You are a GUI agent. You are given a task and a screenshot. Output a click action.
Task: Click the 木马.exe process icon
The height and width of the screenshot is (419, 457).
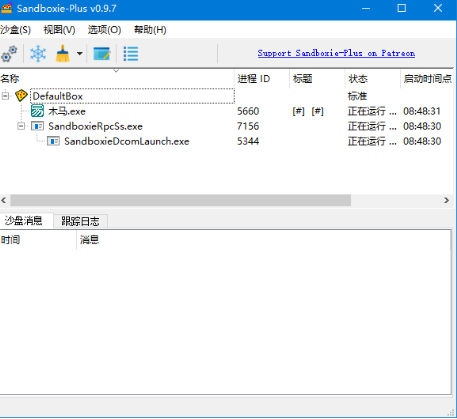point(37,111)
